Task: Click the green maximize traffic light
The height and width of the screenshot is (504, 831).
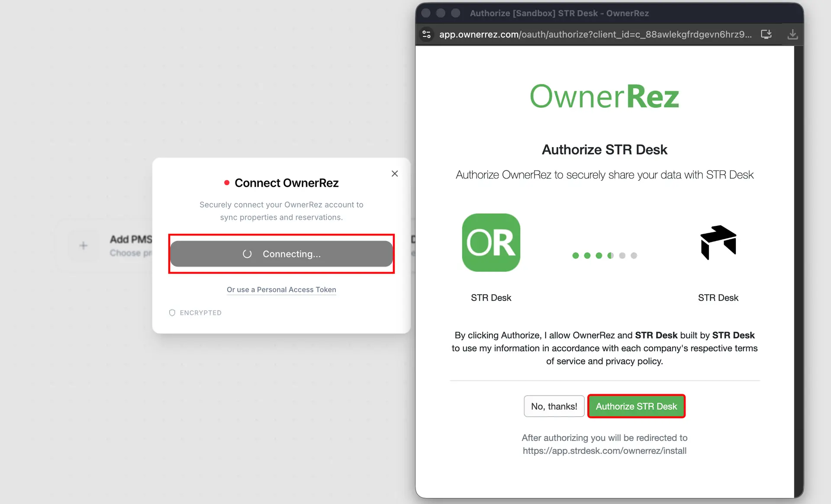Action: coord(455,13)
